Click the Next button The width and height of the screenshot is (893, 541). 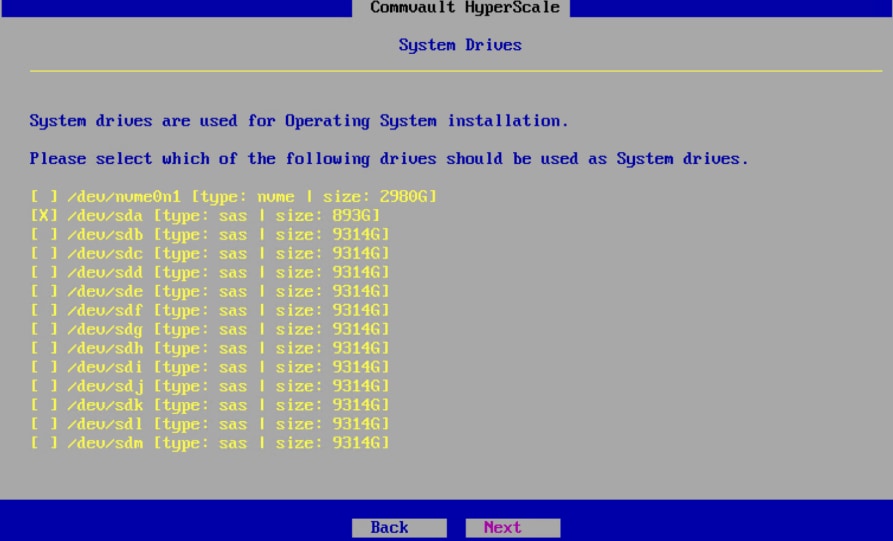pyautogui.click(x=513, y=527)
